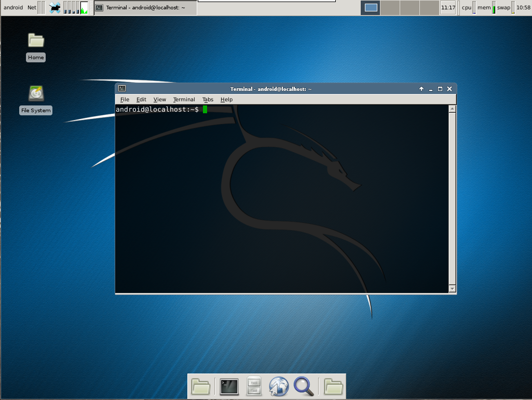Open the Tabs menu in Terminal

[x=208, y=100]
